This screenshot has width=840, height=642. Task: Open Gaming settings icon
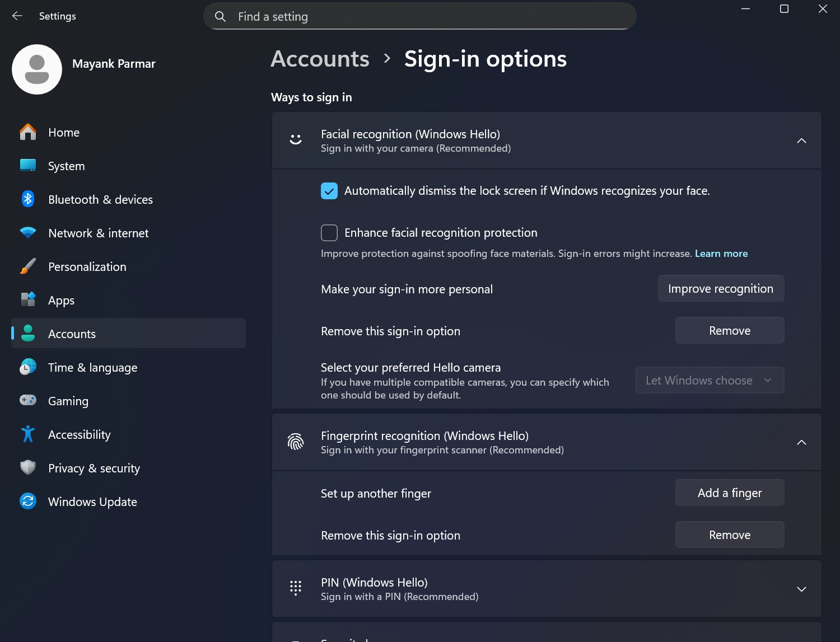point(27,401)
